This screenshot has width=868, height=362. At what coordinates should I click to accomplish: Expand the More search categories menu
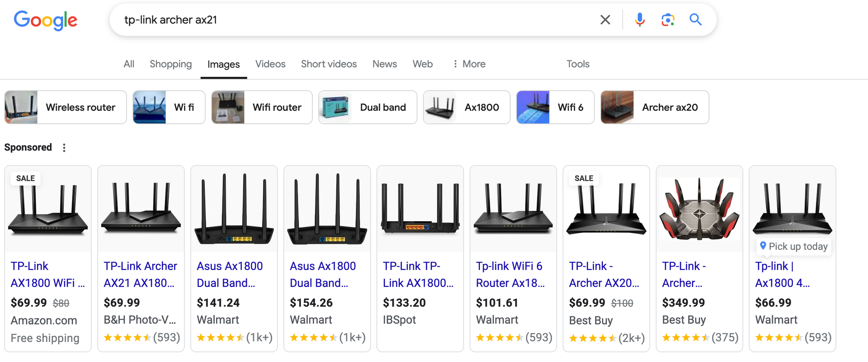[x=469, y=64]
